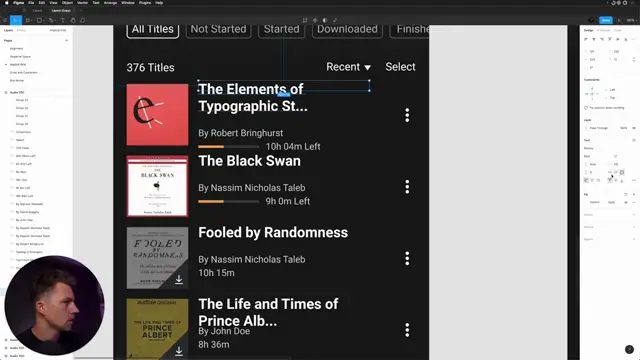Click the Align left icon in Design panel

[x=586, y=39]
